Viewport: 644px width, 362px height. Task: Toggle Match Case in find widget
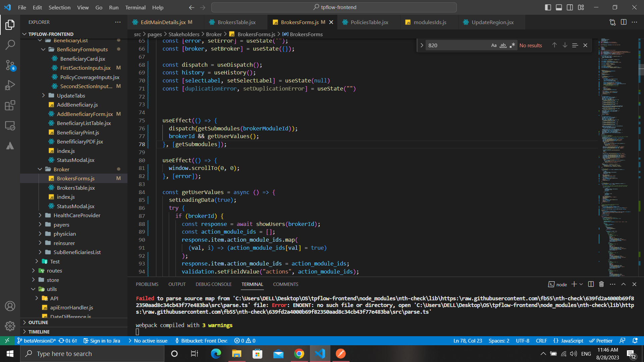[x=494, y=45]
